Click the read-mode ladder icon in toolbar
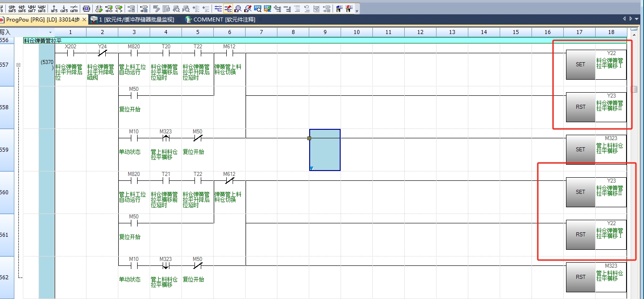Viewport: 644px width, 299px height. pos(218,9)
